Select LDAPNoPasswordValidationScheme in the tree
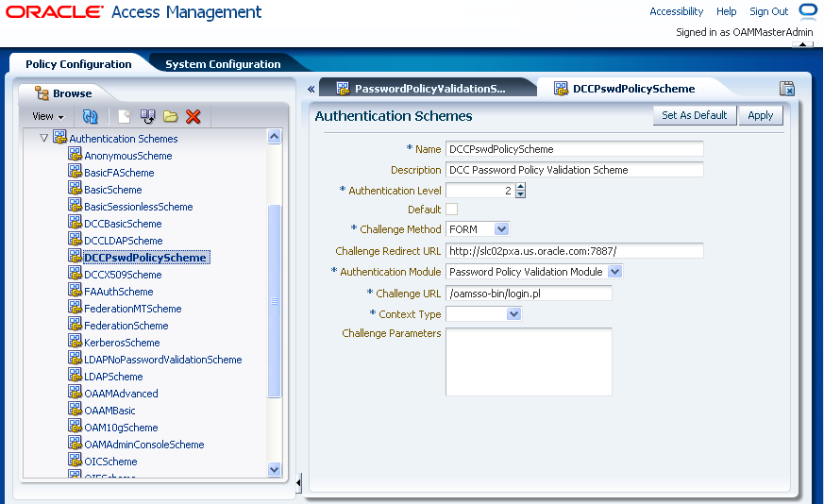 pyautogui.click(x=163, y=360)
